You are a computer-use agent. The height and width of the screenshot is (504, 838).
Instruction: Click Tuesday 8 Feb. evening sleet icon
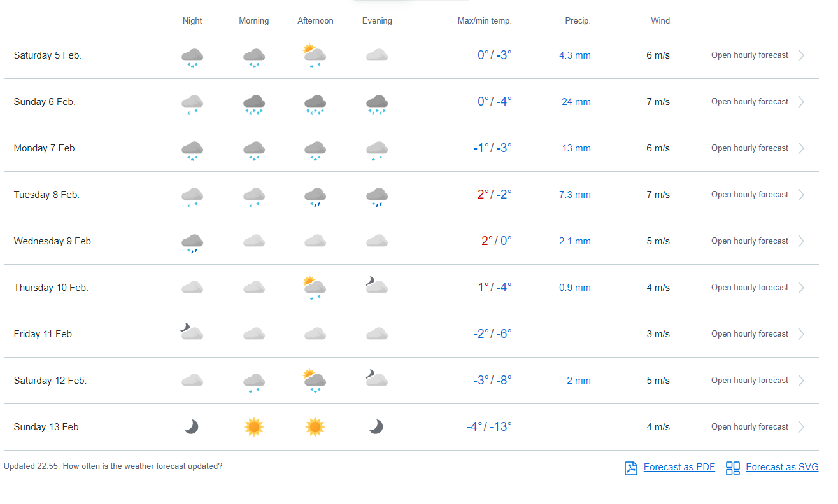tap(377, 196)
